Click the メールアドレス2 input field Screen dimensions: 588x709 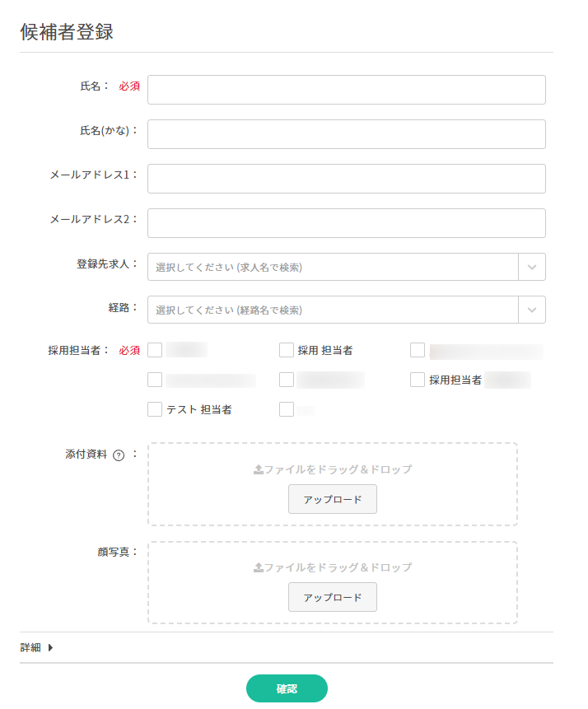tap(347, 223)
